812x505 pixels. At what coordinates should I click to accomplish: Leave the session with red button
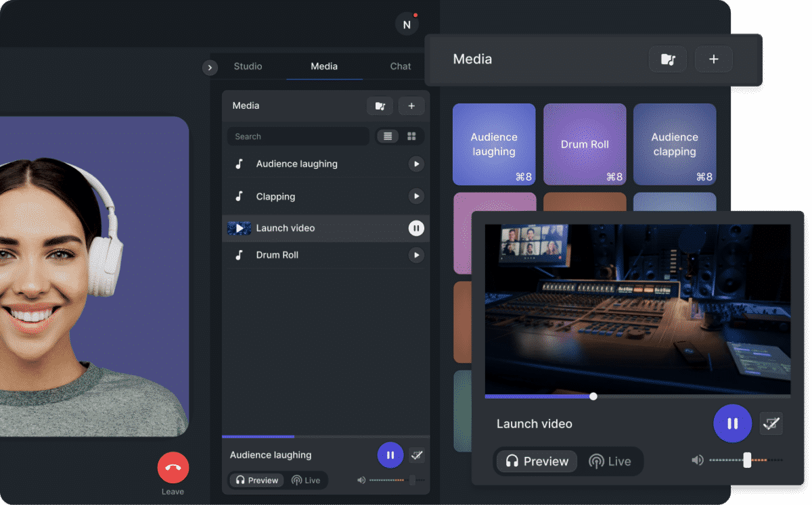click(x=173, y=467)
